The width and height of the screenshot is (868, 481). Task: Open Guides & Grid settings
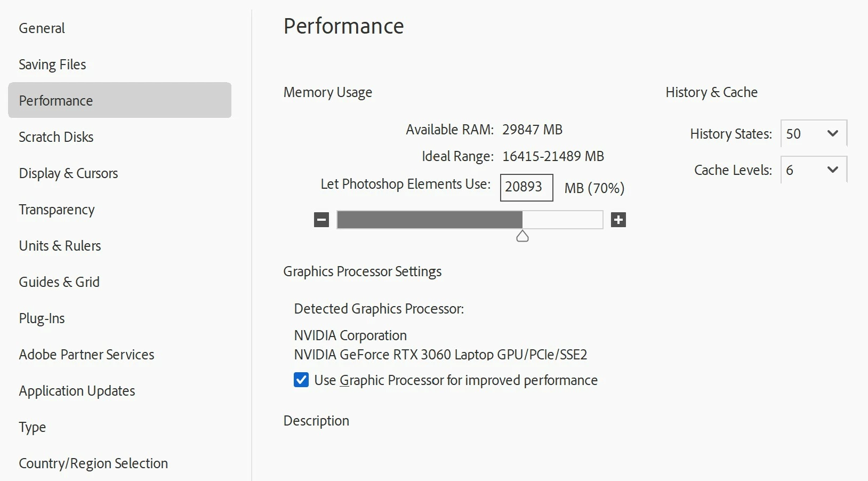[x=59, y=282]
